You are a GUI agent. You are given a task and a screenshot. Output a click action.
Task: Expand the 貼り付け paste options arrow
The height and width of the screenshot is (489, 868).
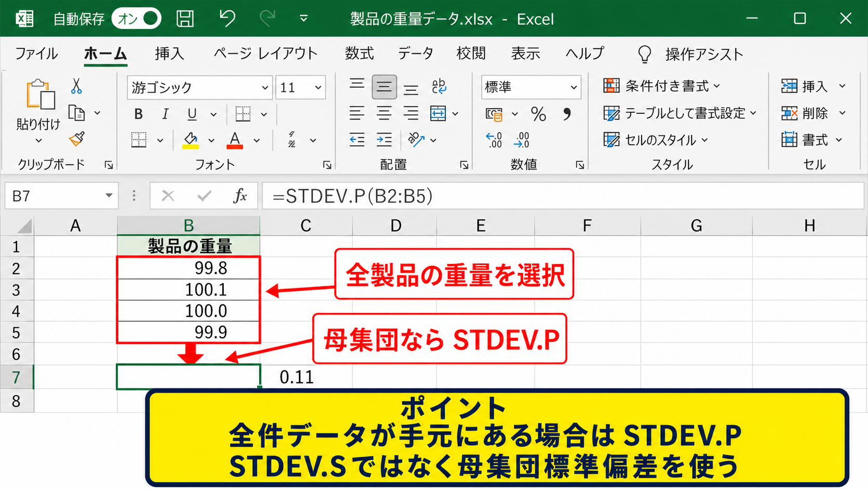coord(38,141)
